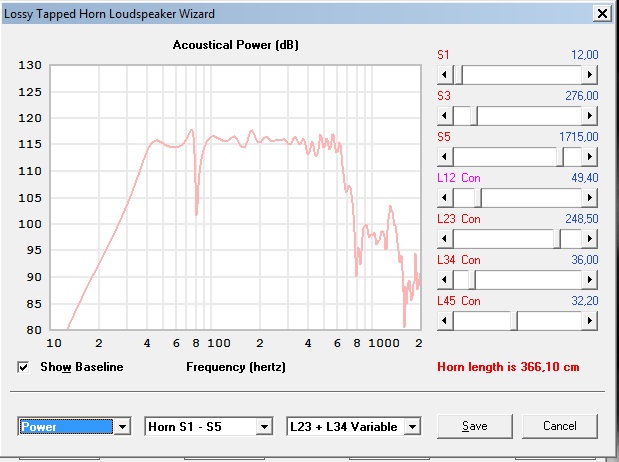Toggle the Show Baseline checkbox
The image size is (619, 462).
(23, 367)
